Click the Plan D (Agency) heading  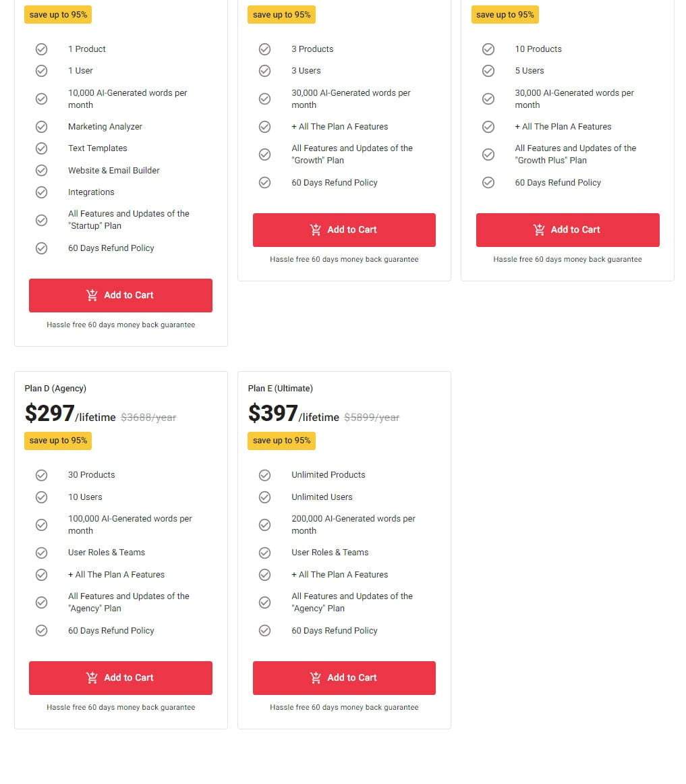click(x=55, y=389)
